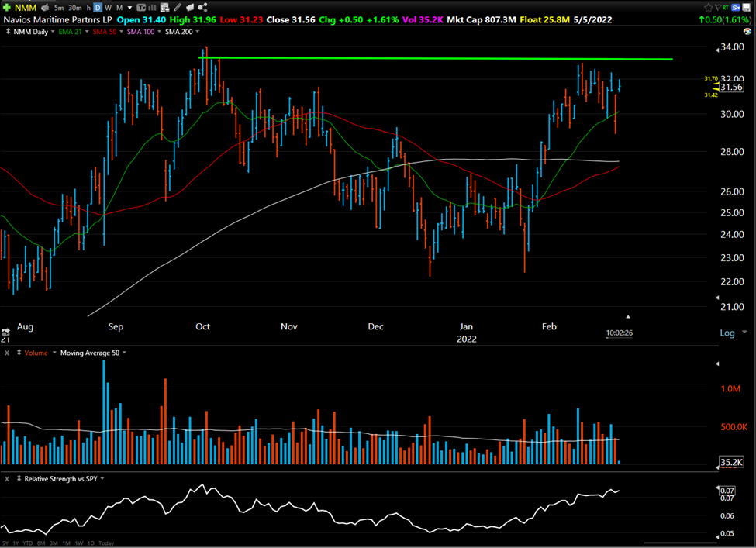Image resolution: width=756 pixels, height=548 pixels.
Task: Click the Mkt Cap 807.3M value
Action: point(482,19)
